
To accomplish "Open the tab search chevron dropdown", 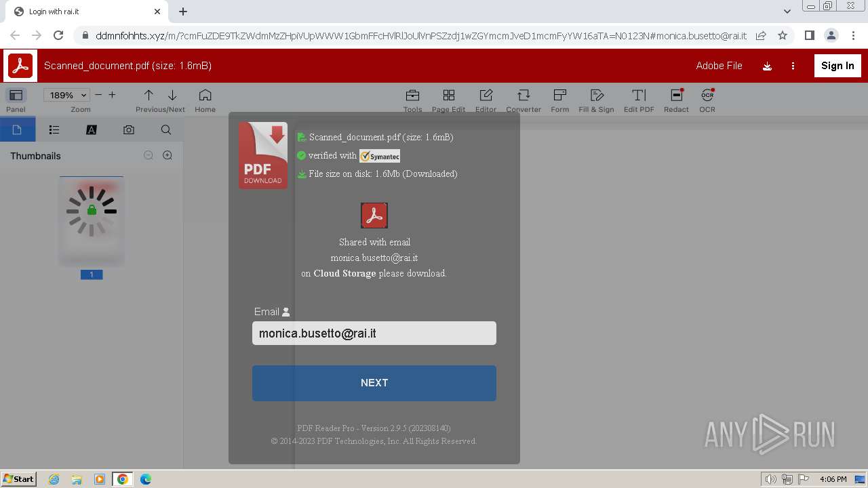I will coord(787,12).
